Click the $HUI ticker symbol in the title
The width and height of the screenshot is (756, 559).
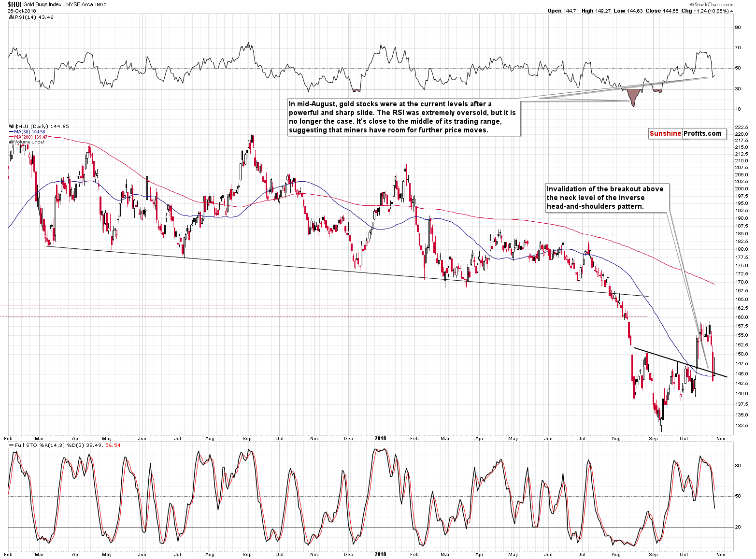pos(14,4)
